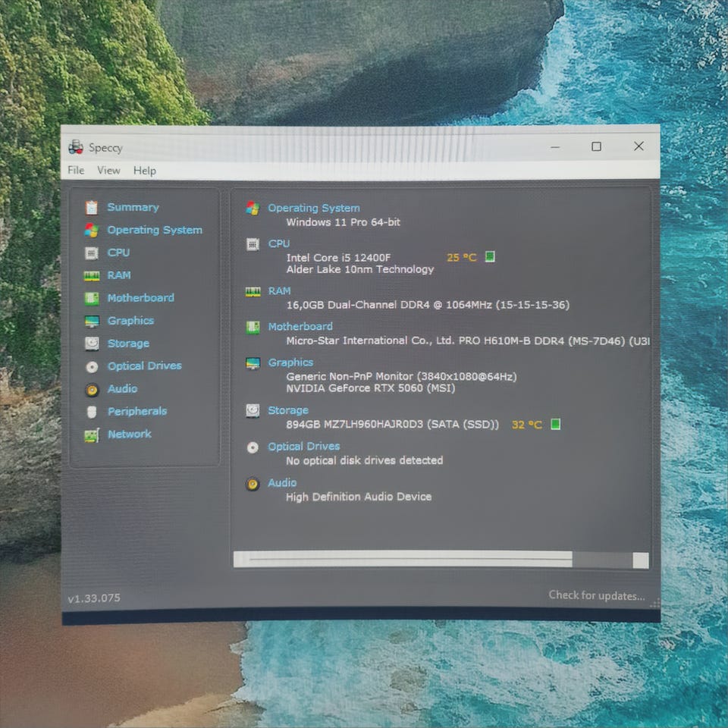
Task: Click the Motherboard icon in sidebar
Action: point(92,298)
